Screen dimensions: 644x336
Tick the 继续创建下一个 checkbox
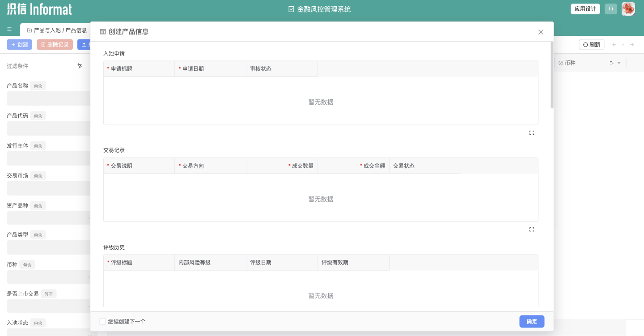point(103,321)
